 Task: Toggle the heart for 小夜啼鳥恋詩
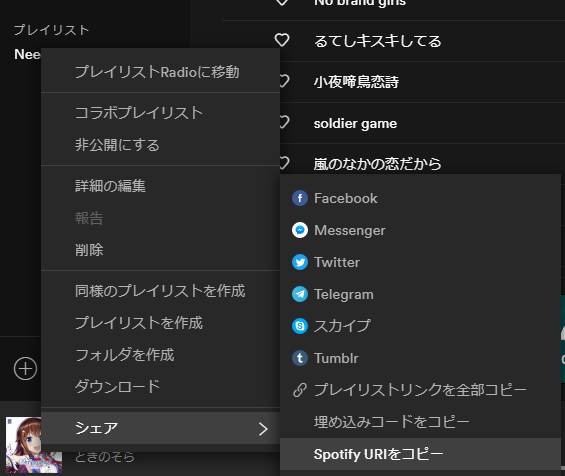[x=284, y=81]
